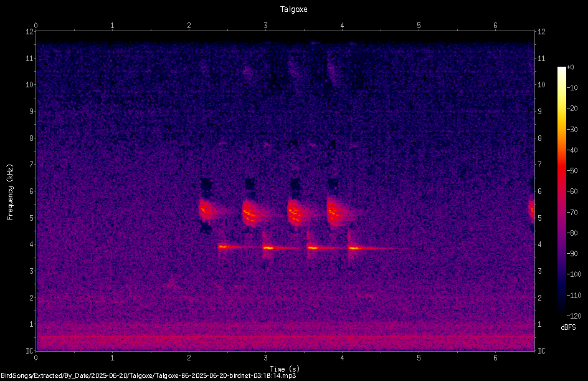Click the second bird call burst near 5 kHz
Screen dimensions: 588x381
tap(249, 213)
